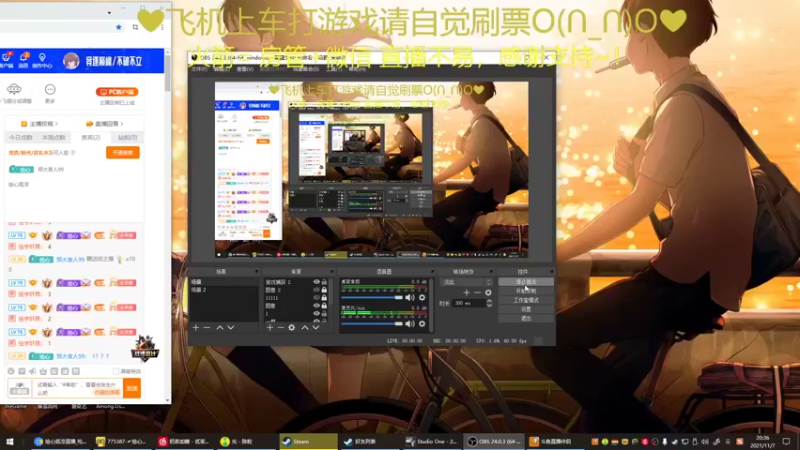Bookmark page with Chrome star icon
800x450 pixels.
(118, 27)
